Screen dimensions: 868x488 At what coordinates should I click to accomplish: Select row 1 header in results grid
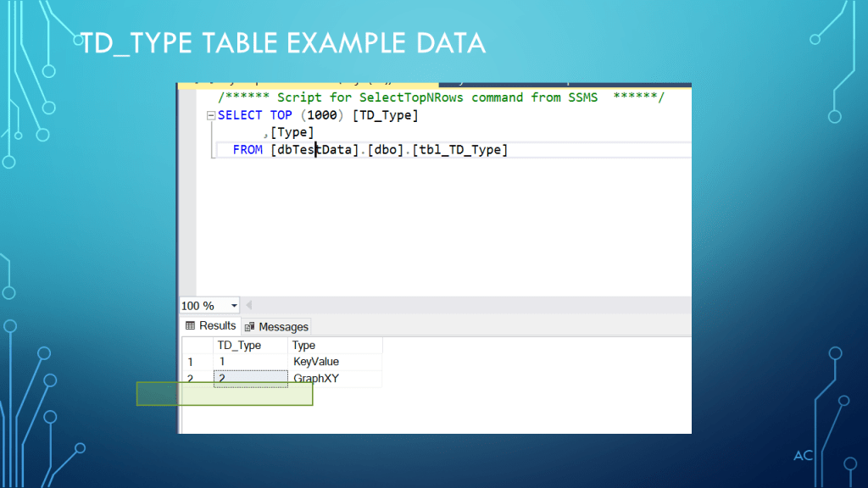[191, 362]
